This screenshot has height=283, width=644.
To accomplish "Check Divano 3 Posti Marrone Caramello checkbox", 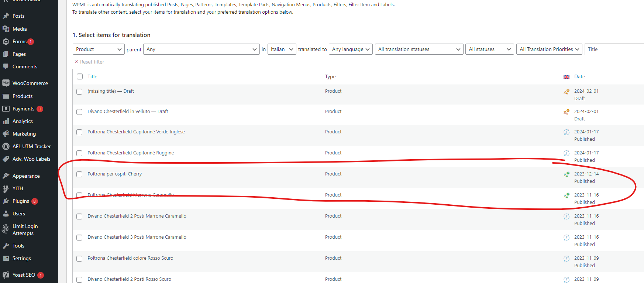I will pyautogui.click(x=79, y=237).
